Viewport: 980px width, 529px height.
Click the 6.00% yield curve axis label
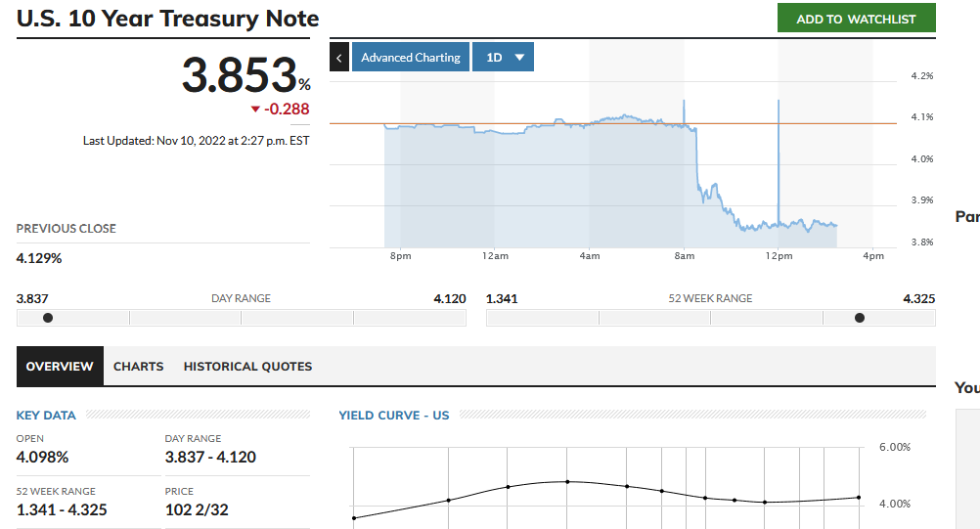click(x=895, y=447)
